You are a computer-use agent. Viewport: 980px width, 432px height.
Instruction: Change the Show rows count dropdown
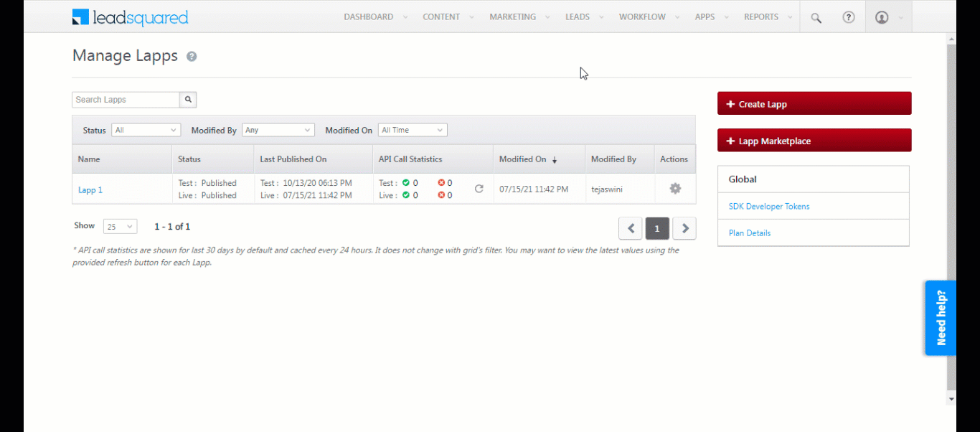coord(120,226)
